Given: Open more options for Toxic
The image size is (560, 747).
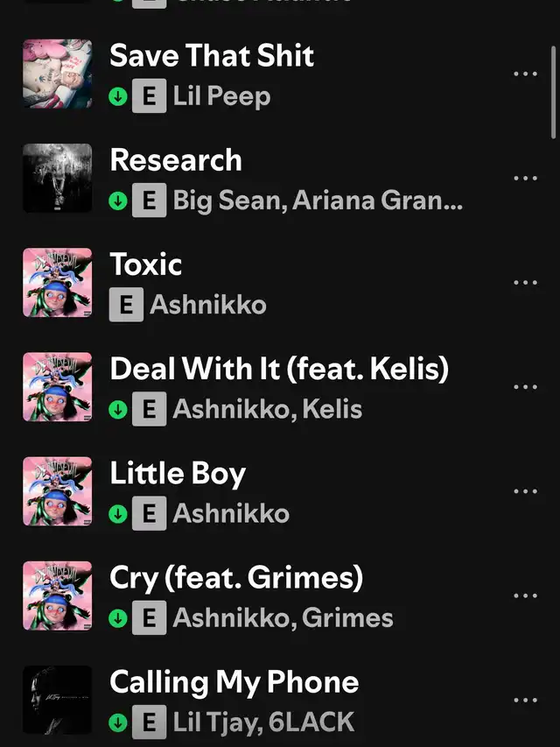Looking at the screenshot, I should coord(525,283).
